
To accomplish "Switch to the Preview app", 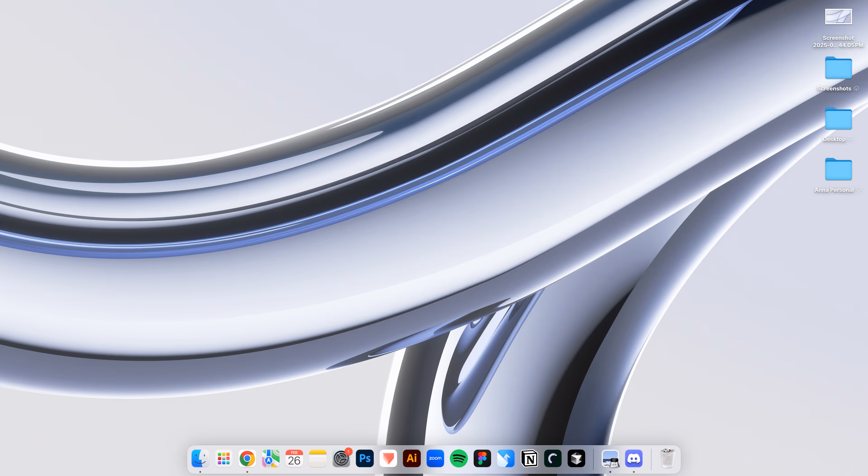I will pos(610,458).
